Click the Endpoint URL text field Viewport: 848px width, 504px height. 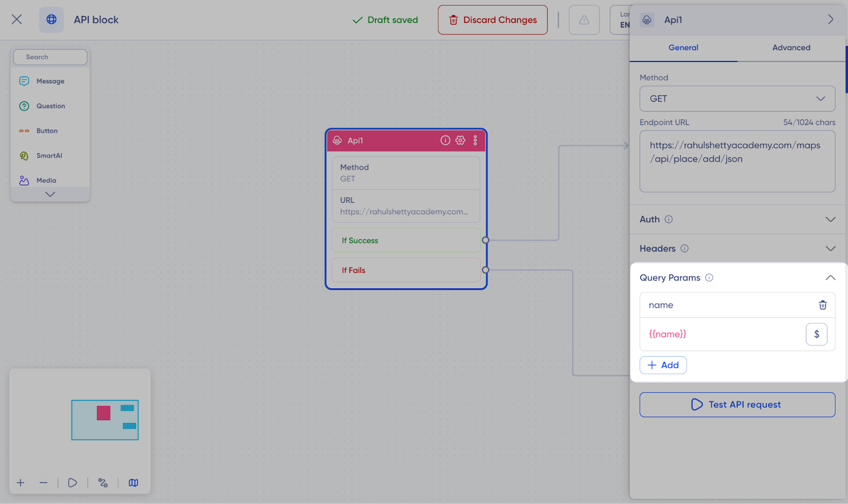737,161
